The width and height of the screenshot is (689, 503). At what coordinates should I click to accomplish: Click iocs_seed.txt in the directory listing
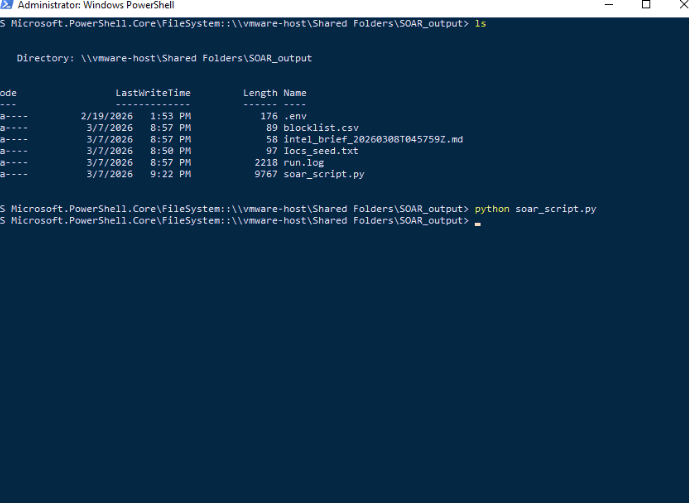click(x=320, y=151)
